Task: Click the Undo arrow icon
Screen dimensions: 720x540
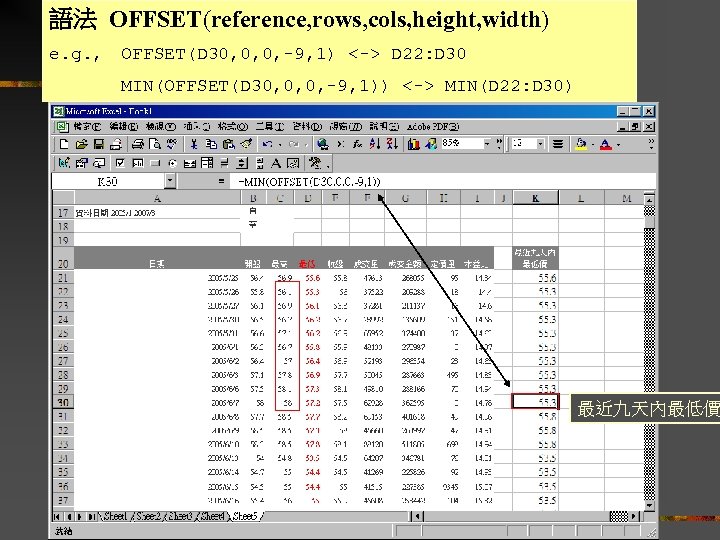Action: 267,144
